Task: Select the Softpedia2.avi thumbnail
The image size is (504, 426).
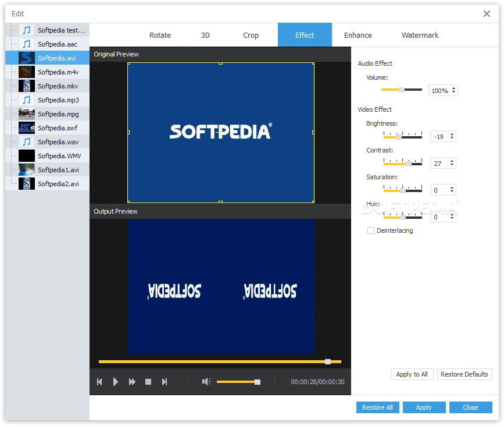Action: click(x=27, y=184)
